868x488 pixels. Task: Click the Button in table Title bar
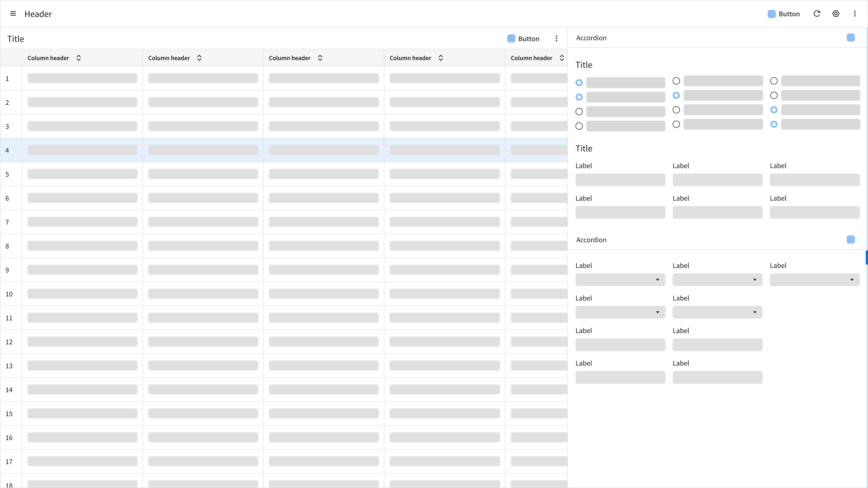[523, 39]
